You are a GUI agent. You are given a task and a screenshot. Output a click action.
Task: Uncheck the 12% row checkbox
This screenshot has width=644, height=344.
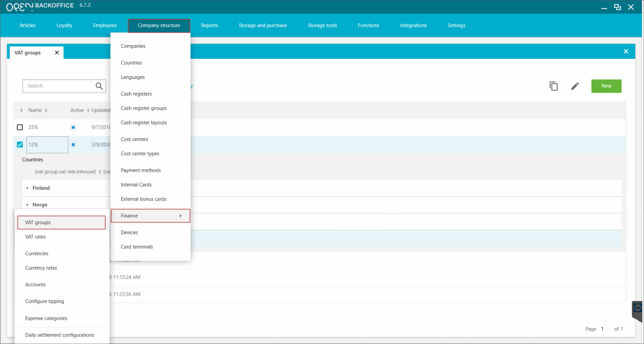tap(20, 145)
